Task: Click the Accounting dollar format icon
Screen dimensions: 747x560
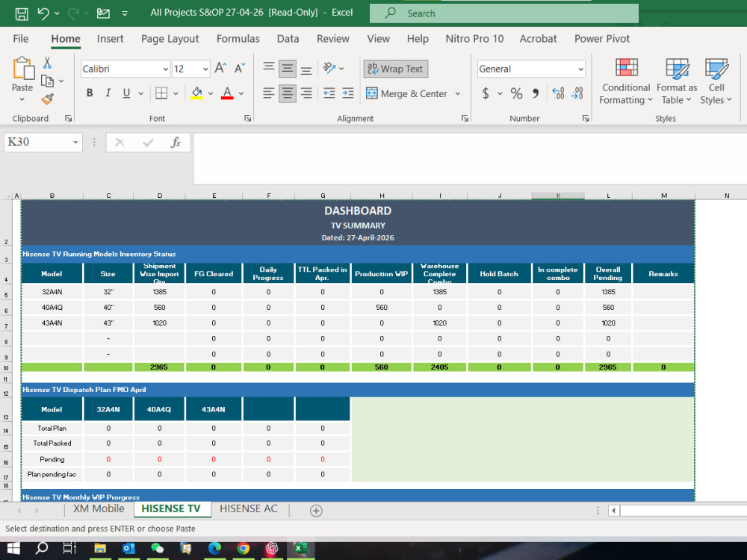Action: [x=486, y=93]
